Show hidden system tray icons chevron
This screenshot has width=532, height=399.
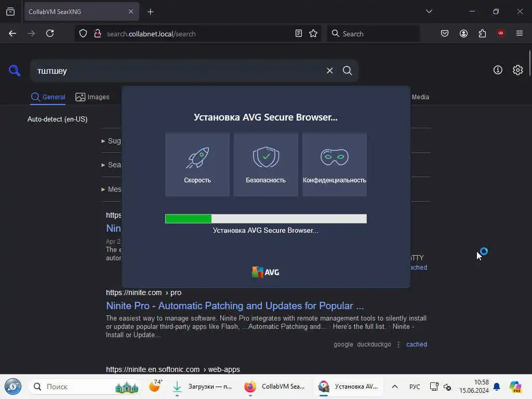tap(395, 387)
